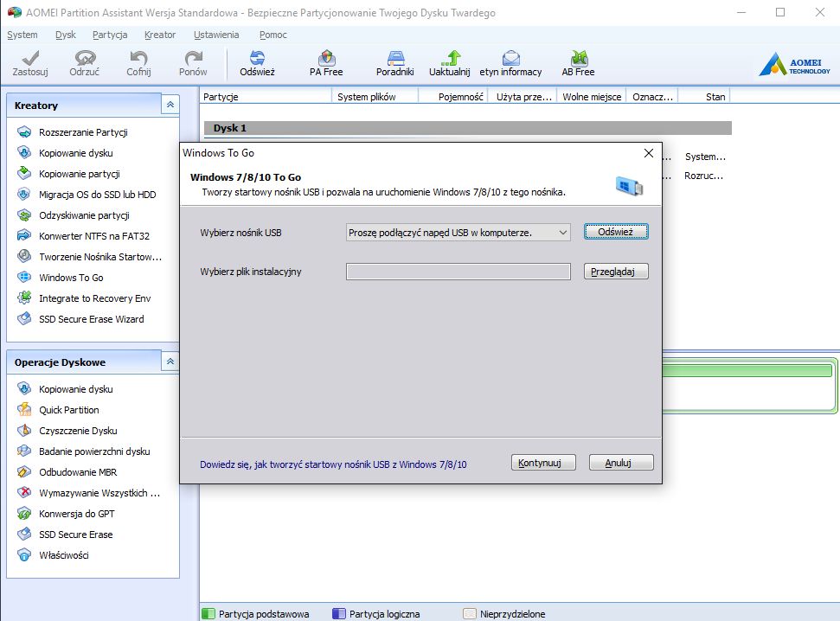Click Kopiowanie dysku under Operacje Dyskowe
Image resolution: width=840 pixels, height=621 pixels.
pos(75,389)
